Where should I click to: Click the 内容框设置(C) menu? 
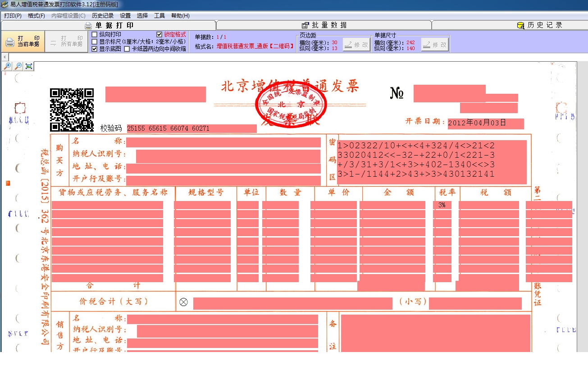tap(68, 15)
